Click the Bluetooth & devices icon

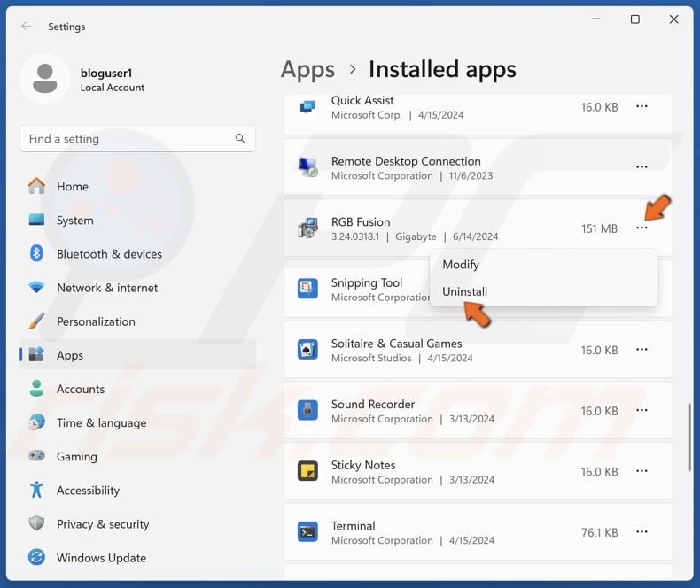[36, 253]
